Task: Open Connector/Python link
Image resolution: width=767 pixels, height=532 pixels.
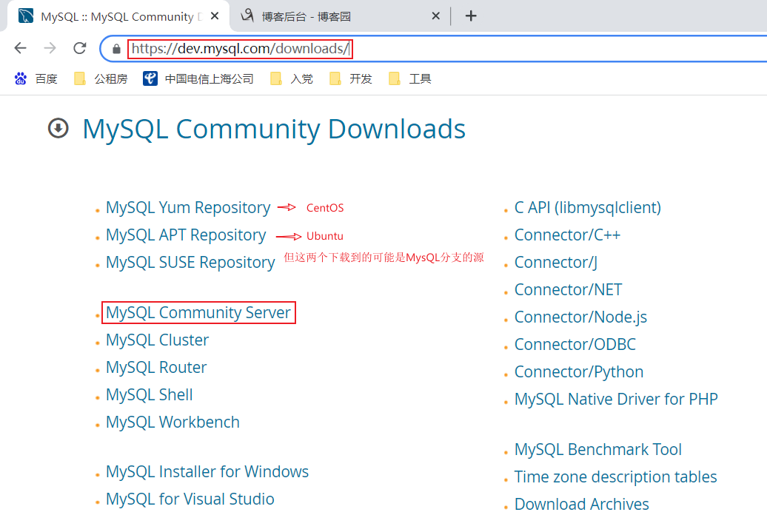Action: coord(579,372)
